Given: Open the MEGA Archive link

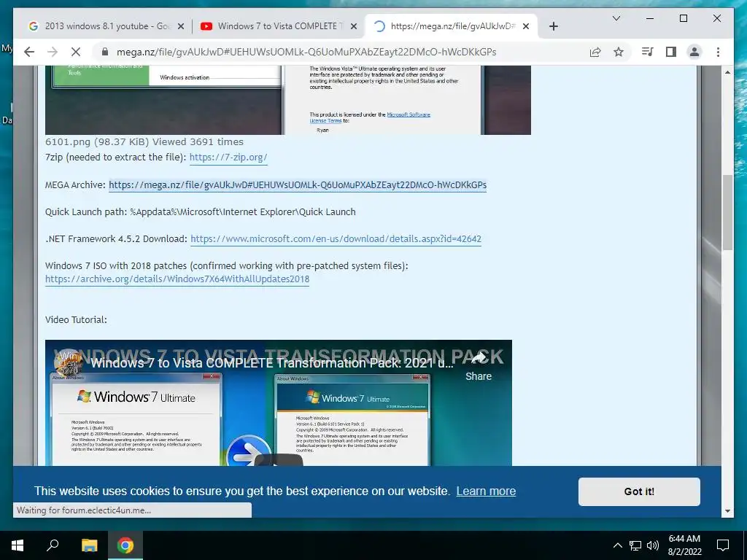Looking at the screenshot, I should click(x=298, y=184).
